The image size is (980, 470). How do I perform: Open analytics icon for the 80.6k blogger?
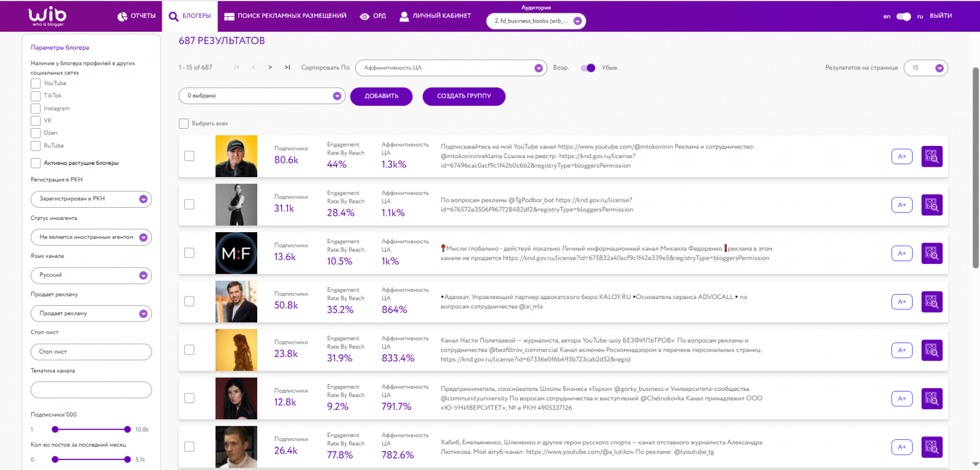932,157
